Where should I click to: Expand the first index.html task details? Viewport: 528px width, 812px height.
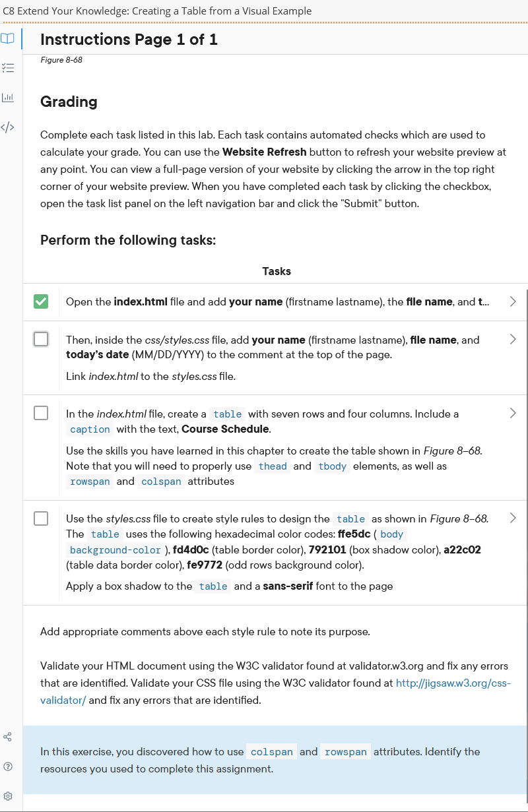tap(513, 301)
